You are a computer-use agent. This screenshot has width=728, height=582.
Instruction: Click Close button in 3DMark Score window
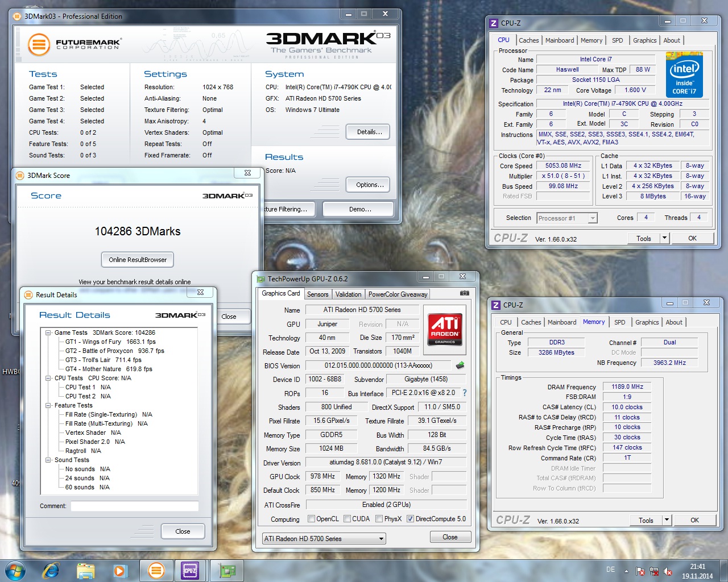click(229, 317)
